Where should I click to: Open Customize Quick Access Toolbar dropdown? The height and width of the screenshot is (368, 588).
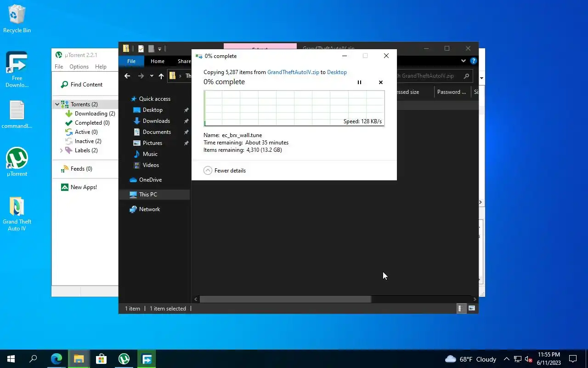tap(160, 48)
